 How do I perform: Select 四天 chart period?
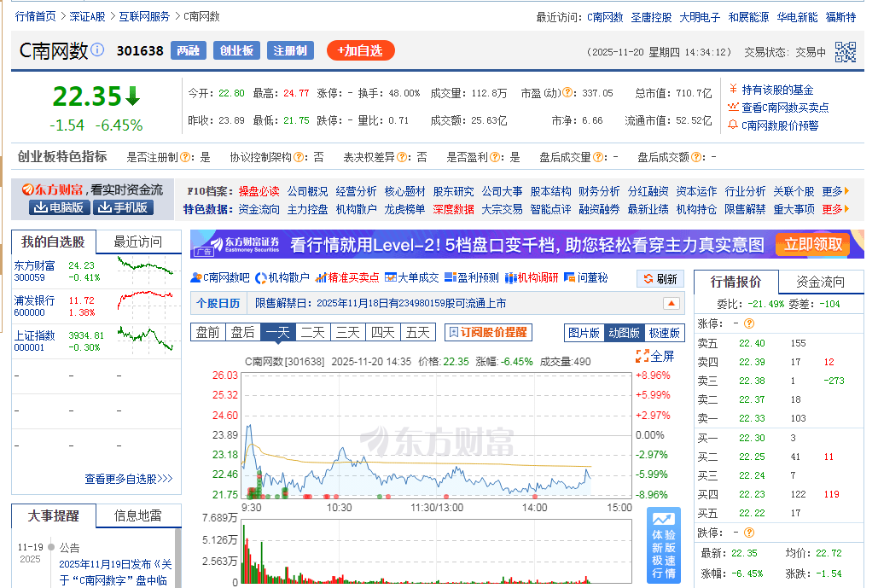click(x=383, y=333)
